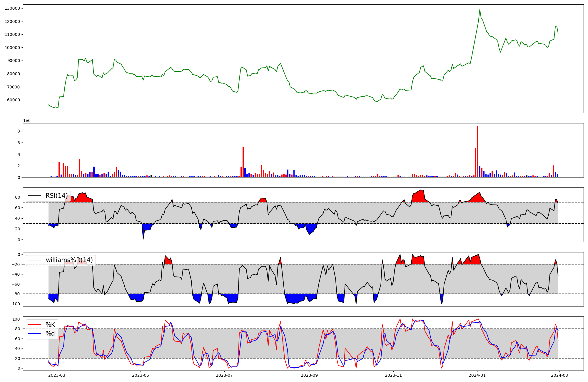Click the williams%R(14) legend label

pos(69,260)
